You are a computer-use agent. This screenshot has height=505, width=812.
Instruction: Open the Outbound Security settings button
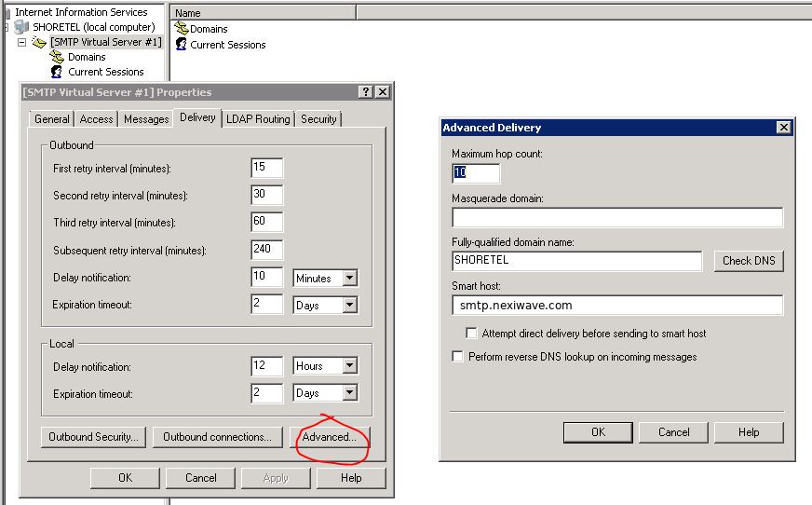pos(93,437)
